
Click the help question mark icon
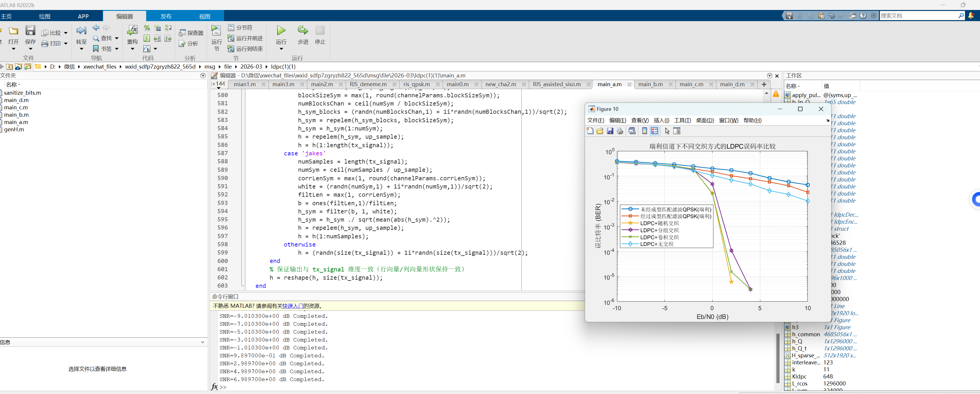(x=863, y=16)
